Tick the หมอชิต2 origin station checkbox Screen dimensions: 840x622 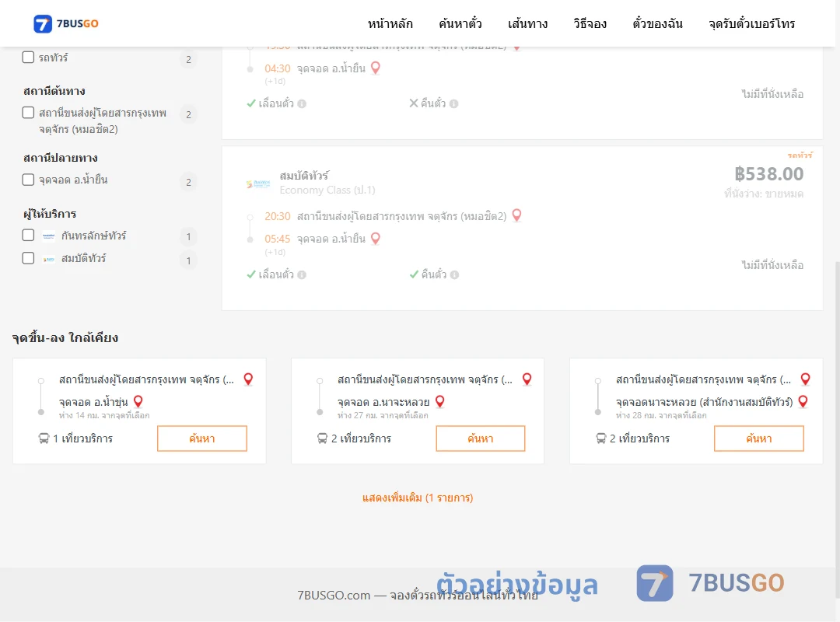[28, 113]
